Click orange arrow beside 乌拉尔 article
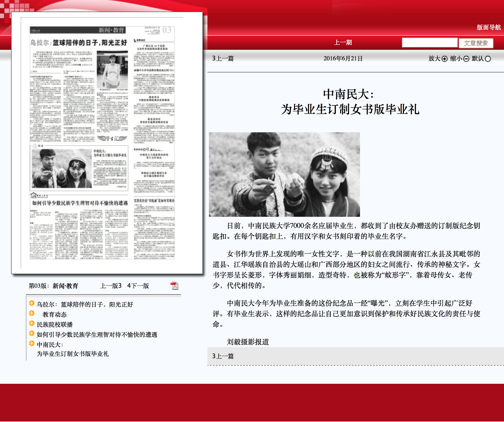 32,303
